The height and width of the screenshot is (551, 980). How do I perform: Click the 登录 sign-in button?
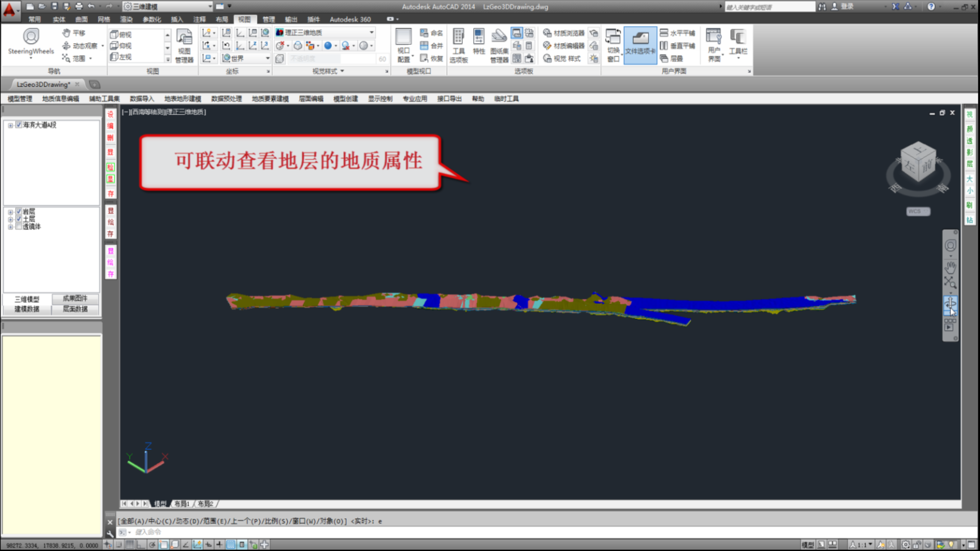(x=843, y=7)
